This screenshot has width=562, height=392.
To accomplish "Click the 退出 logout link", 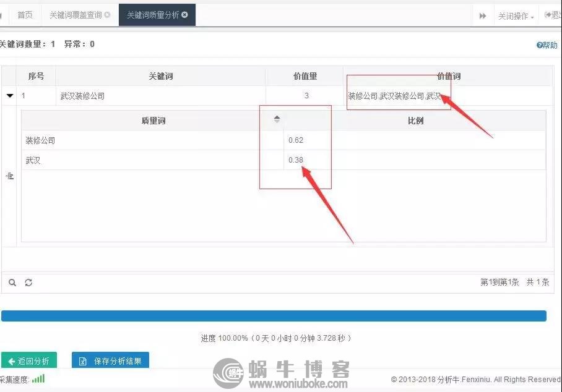I will 552,15.
